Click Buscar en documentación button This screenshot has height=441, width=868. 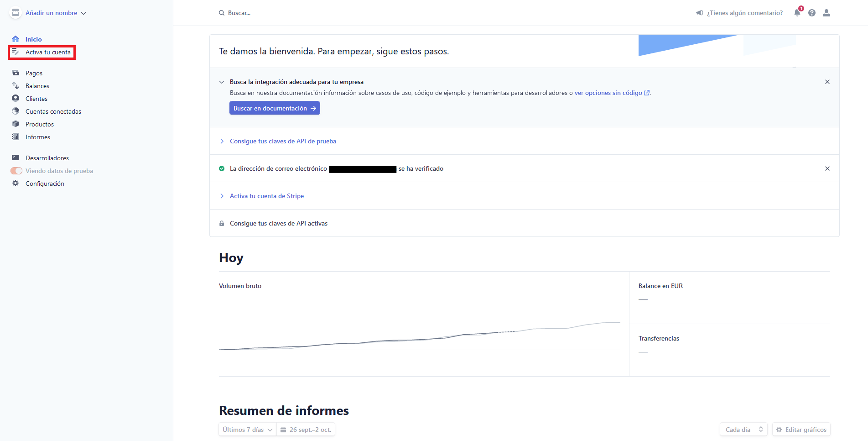click(x=275, y=108)
